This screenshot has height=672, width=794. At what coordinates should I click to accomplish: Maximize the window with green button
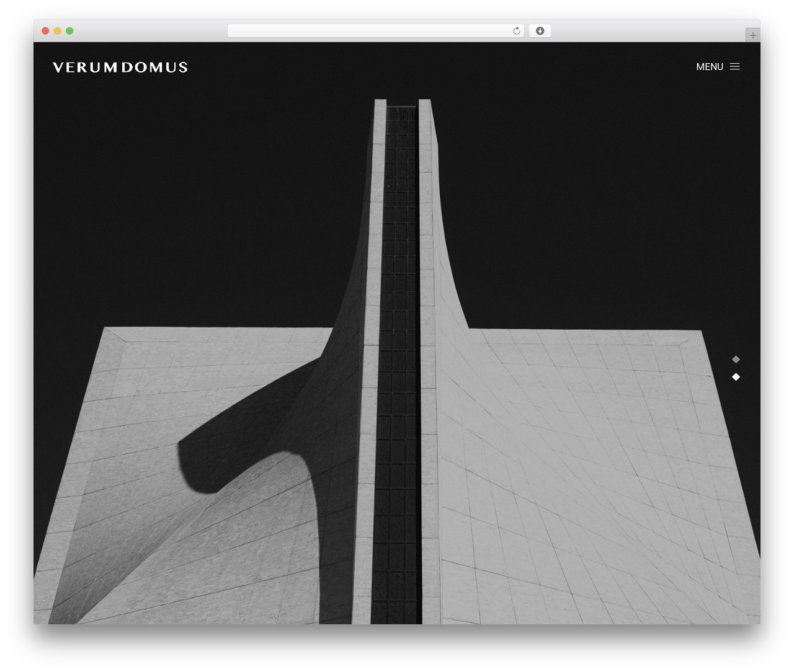[69, 31]
